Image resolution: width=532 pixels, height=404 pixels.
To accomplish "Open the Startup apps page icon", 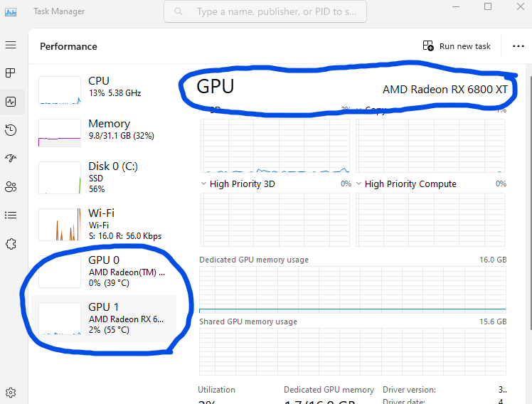I will click(x=11, y=158).
